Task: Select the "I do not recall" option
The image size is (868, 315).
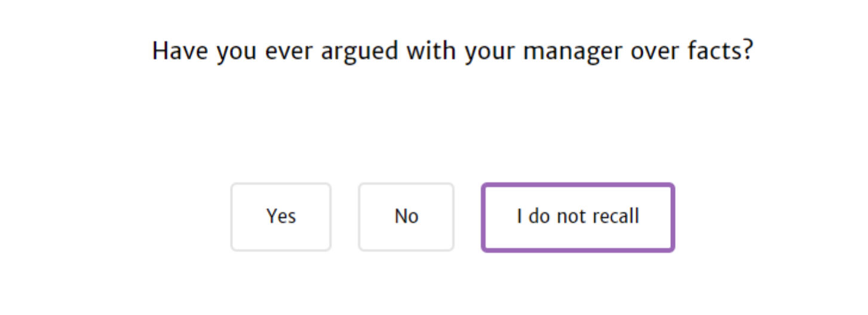Action: coord(578,216)
